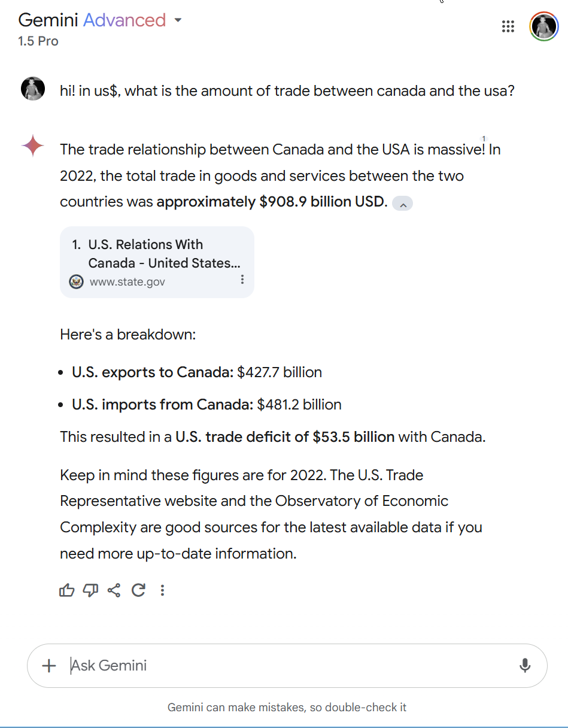568x728 pixels.
Task: Click the 1.5 Pro model label
Action: (38, 41)
